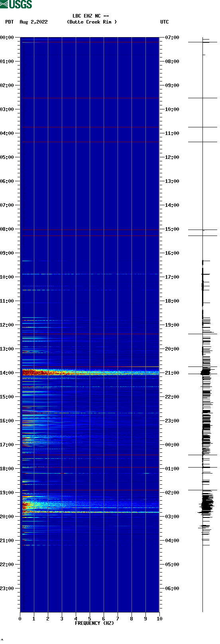Click the 21:00 UTC time label
The width and height of the screenshot is (220, 644).
pyautogui.click(x=172, y=373)
